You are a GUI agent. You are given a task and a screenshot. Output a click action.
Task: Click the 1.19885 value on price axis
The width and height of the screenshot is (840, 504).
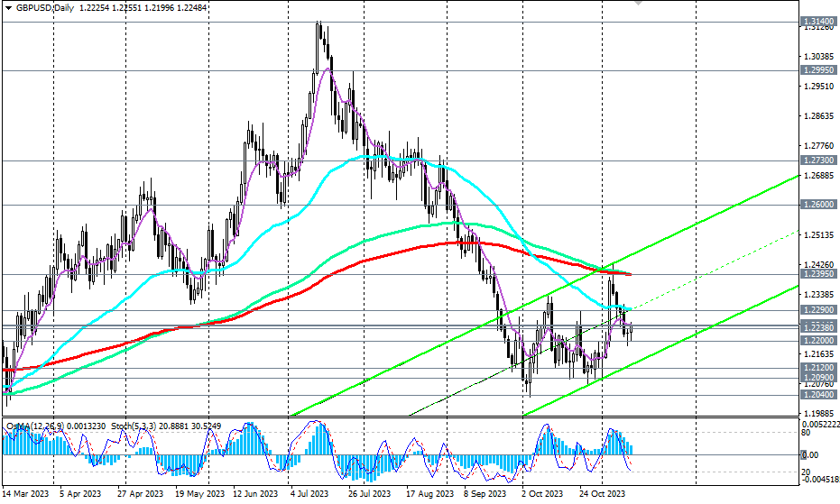point(819,414)
